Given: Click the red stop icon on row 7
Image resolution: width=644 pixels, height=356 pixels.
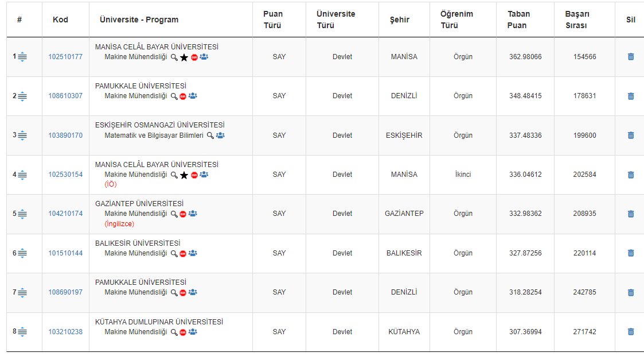Looking at the screenshot, I should tap(183, 293).
